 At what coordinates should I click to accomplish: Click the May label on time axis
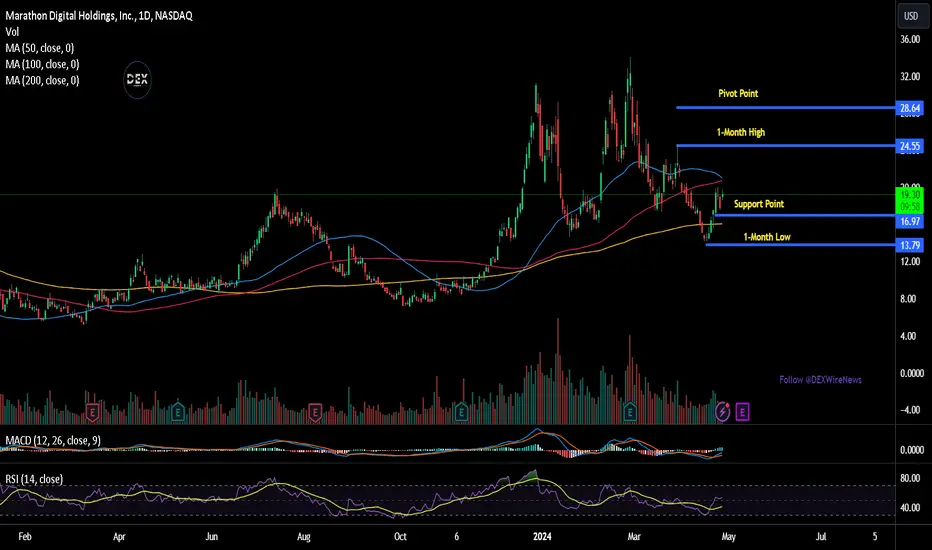pos(729,536)
